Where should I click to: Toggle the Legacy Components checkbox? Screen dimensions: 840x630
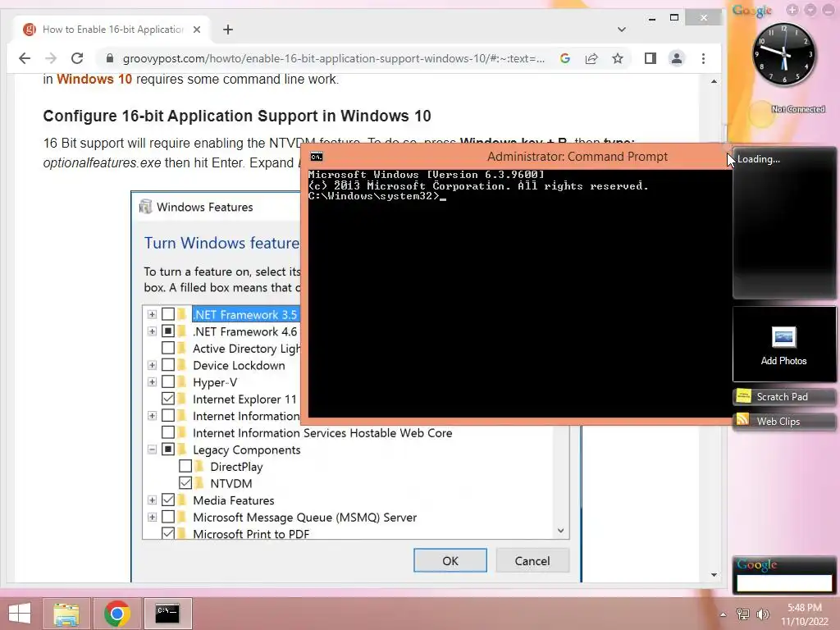click(x=168, y=449)
